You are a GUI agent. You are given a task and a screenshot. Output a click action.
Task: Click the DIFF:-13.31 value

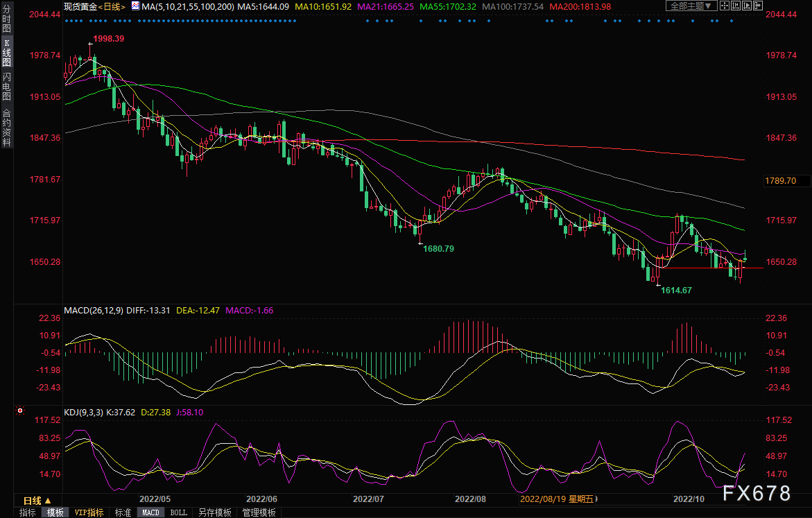click(x=148, y=310)
